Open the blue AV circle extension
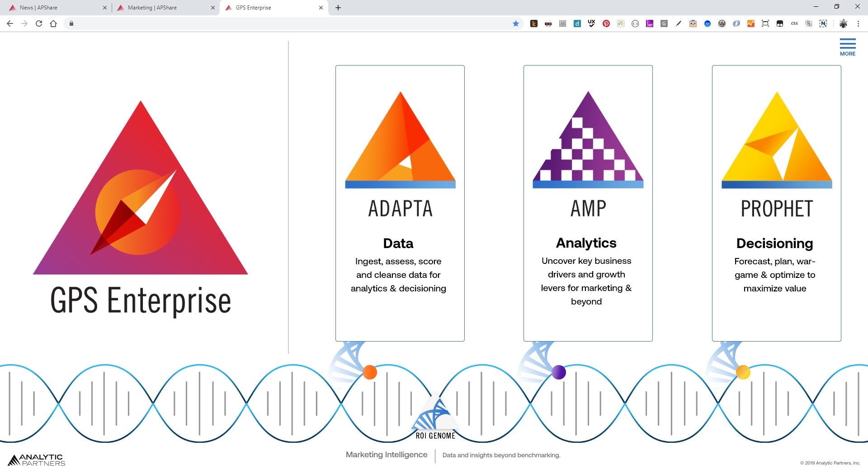The width and height of the screenshot is (868, 469). (x=708, y=23)
